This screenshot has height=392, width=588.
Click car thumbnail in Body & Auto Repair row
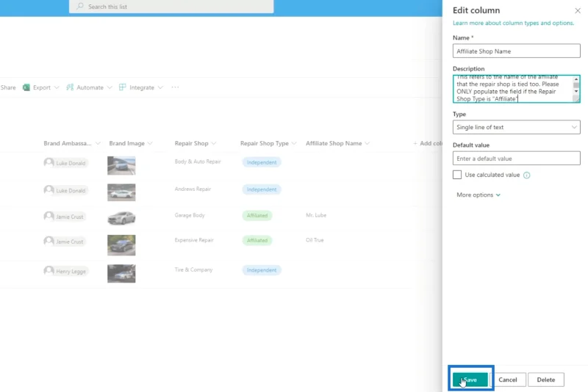pos(121,165)
